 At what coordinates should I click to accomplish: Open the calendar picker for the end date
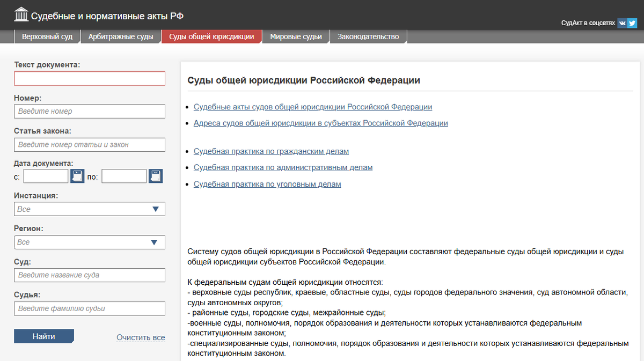(x=155, y=175)
